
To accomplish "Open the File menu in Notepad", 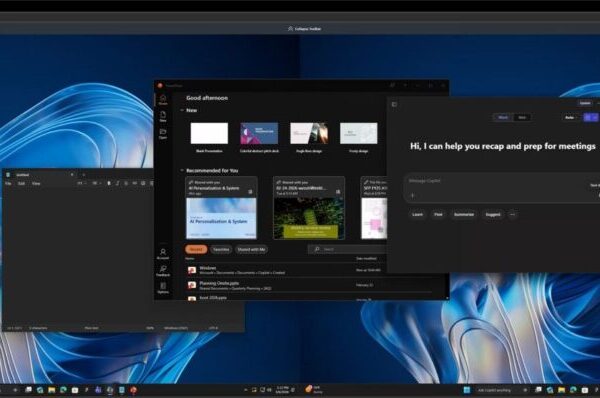I will [x=8, y=184].
